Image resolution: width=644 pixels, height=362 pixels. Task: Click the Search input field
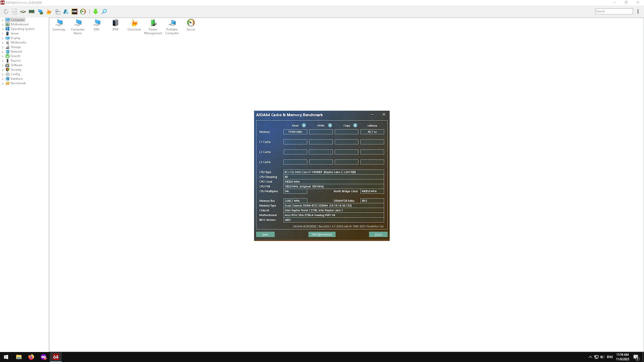(x=614, y=11)
